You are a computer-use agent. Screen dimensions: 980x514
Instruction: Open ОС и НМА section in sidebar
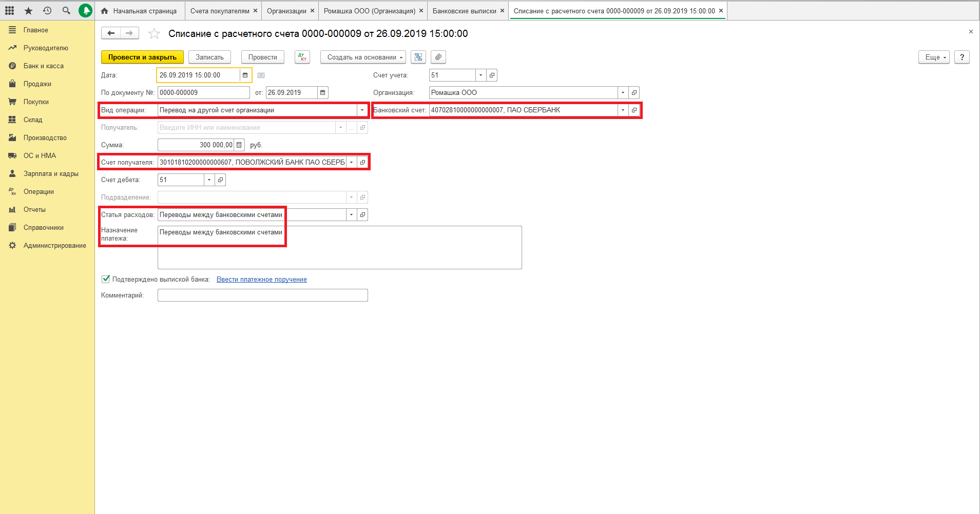(x=40, y=155)
